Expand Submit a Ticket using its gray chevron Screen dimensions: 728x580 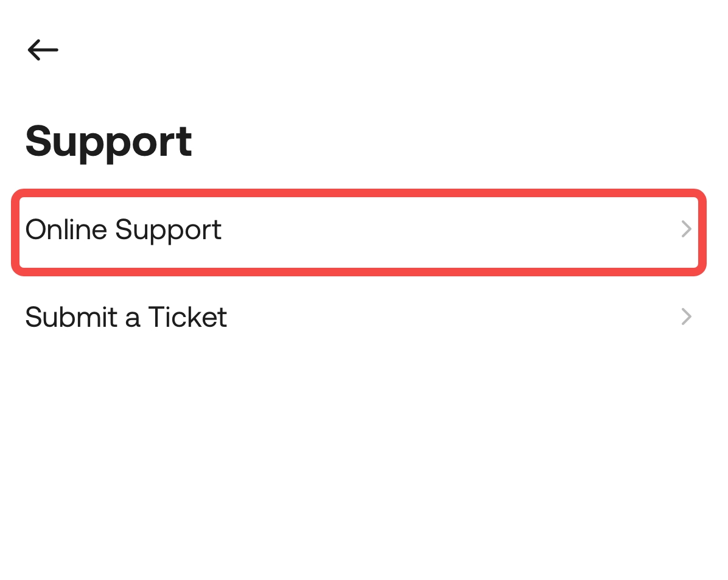(x=686, y=317)
